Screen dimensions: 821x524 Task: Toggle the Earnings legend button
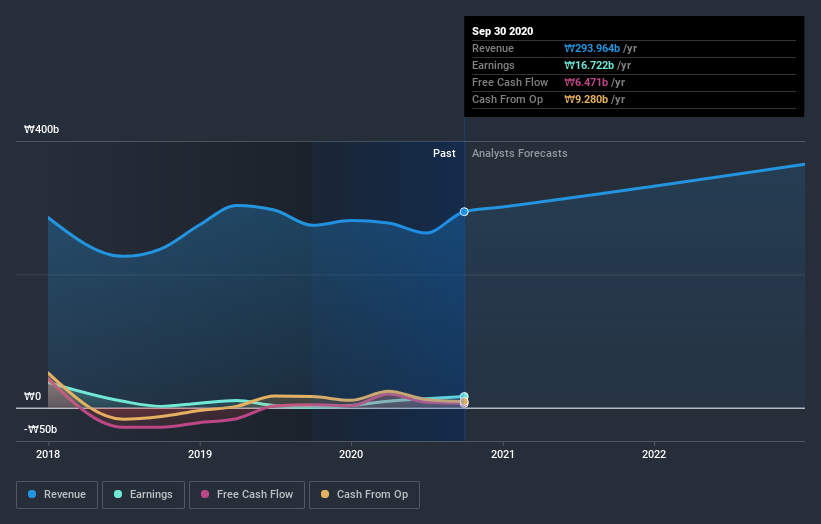click(x=143, y=495)
